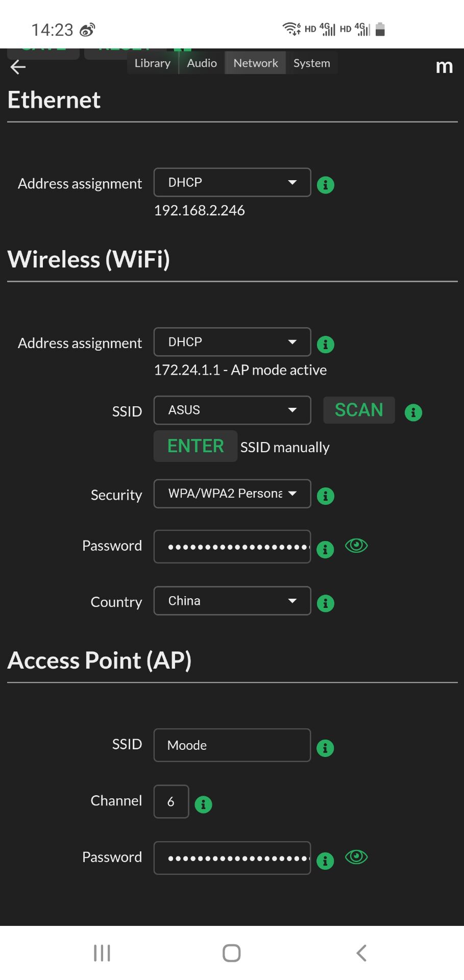Reveal AP password with eye icon

356,857
